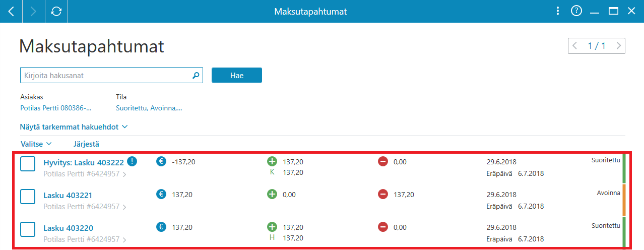The image size is (644, 250).
Task: Expand Potilas Pertti #6424957 under Lasku 403220
Action: click(x=85, y=239)
